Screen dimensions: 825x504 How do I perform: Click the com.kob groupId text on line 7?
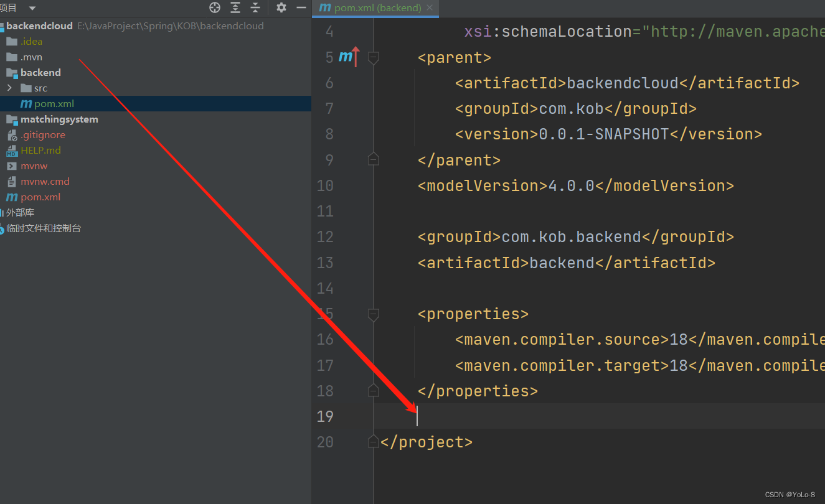coord(572,109)
